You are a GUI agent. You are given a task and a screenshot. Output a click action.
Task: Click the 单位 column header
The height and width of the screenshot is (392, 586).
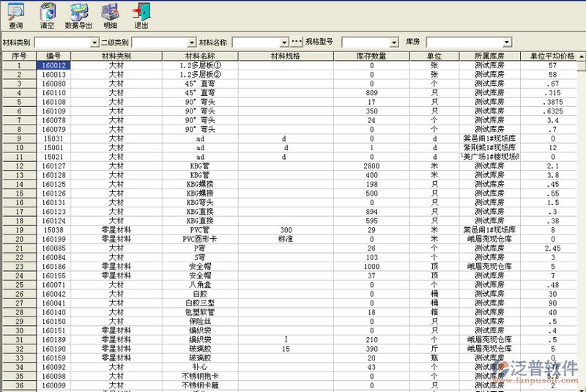pyautogui.click(x=434, y=56)
